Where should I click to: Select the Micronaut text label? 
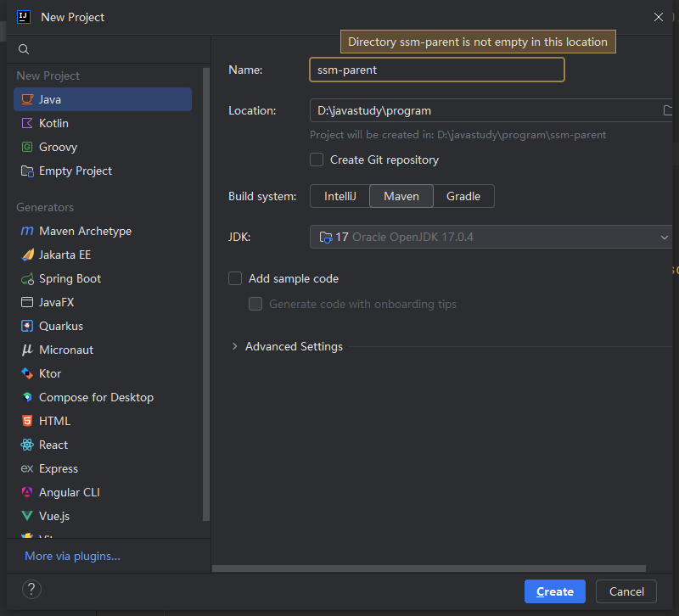coord(66,350)
